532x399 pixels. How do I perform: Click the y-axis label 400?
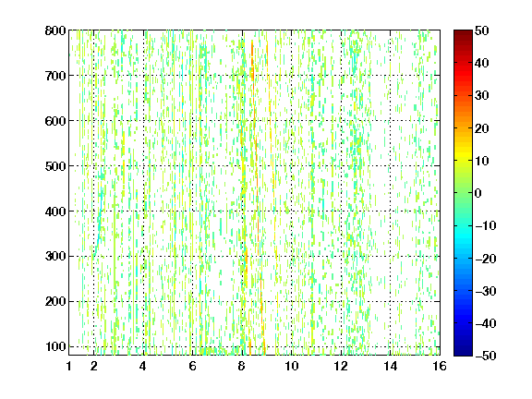click(x=55, y=212)
